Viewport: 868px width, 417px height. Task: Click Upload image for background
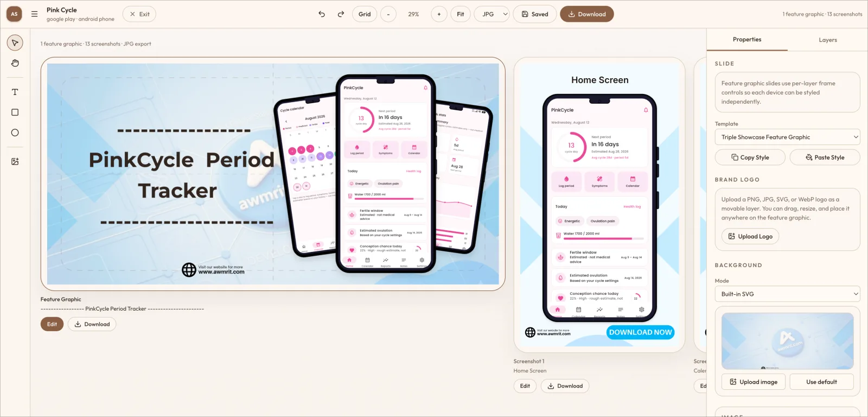click(754, 382)
